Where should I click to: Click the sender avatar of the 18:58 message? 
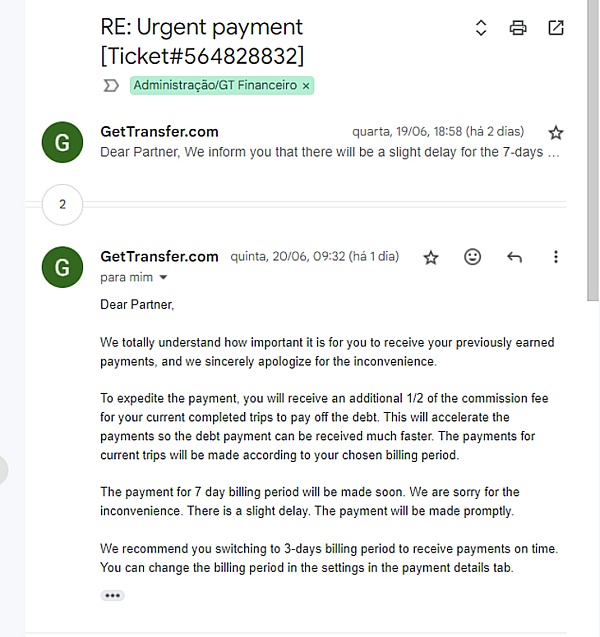click(x=62, y=142)
